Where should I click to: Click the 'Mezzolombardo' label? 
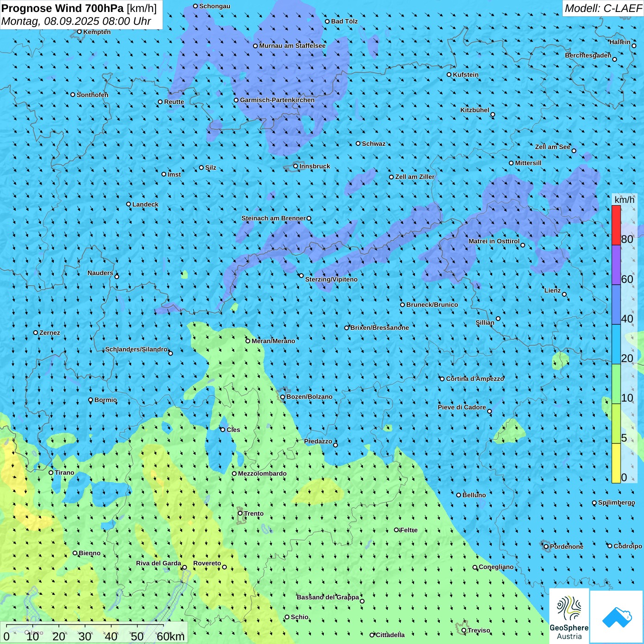point(263,473)
